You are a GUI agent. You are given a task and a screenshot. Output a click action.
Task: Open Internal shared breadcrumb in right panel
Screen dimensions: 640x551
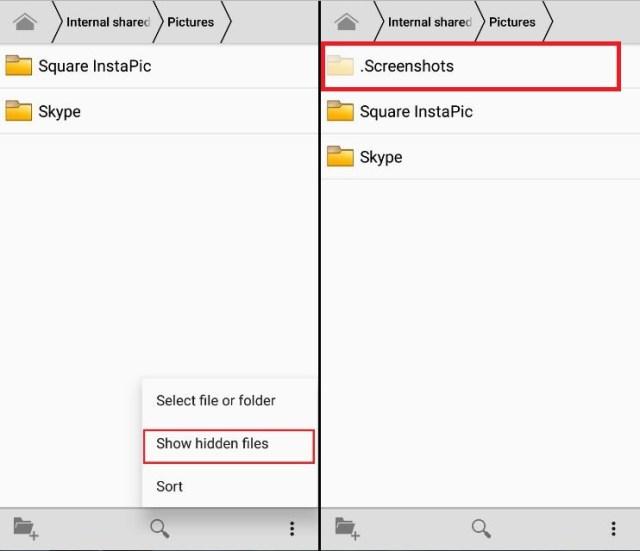pos(430,22)
